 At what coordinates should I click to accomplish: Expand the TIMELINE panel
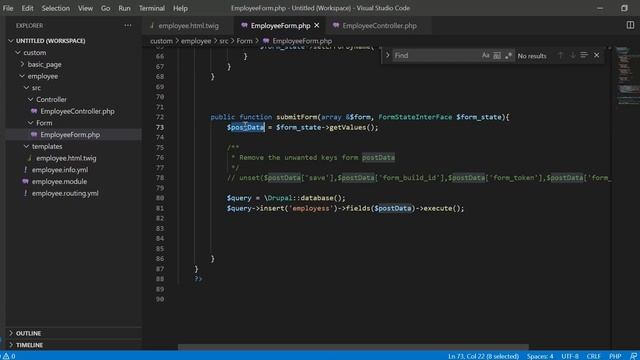click(x=29, y=345)
